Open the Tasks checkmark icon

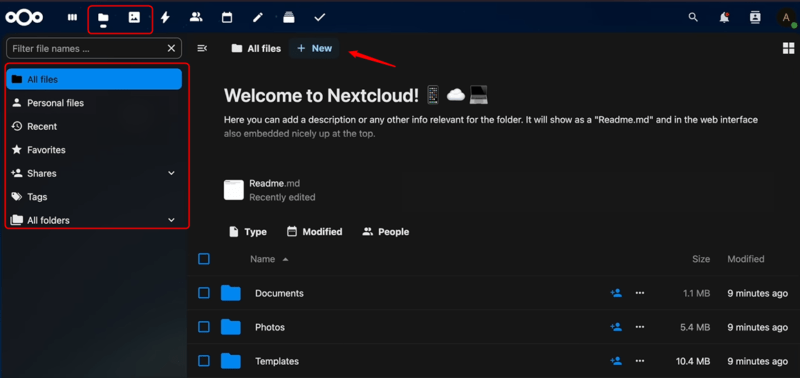[x=319, y=17]
